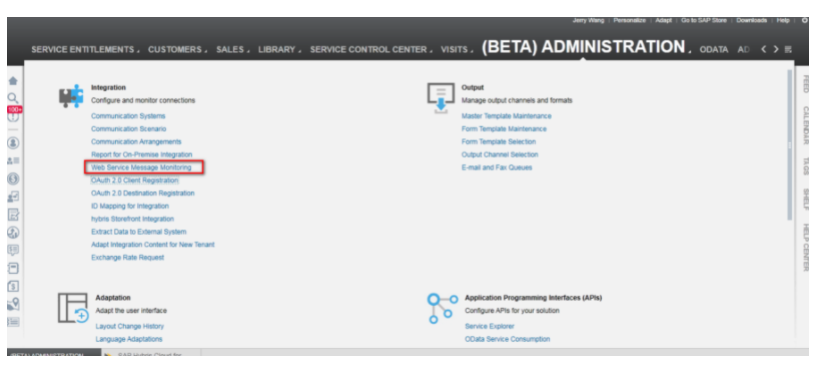Image resolution: width=813 pixels, height=371 pixels.
Task: Open OAuth 2.0 Destination Registration
Action: [143, 193]
